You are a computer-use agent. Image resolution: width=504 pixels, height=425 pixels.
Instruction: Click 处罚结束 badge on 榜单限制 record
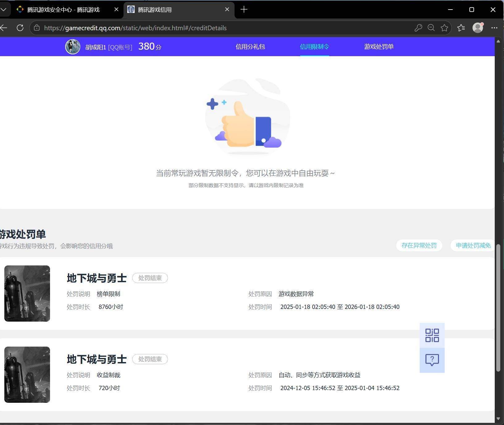(x=150, y=278)
